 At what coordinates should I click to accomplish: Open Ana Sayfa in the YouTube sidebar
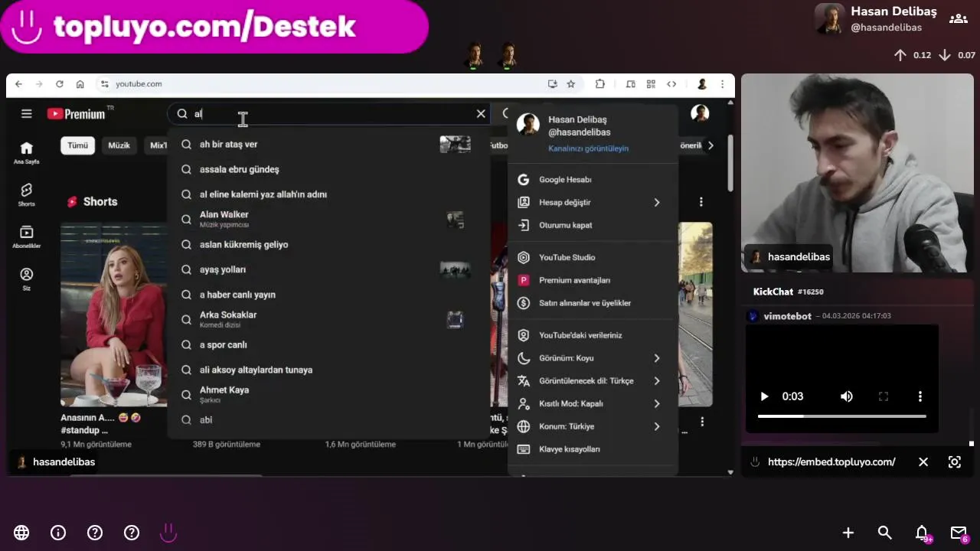26,153
